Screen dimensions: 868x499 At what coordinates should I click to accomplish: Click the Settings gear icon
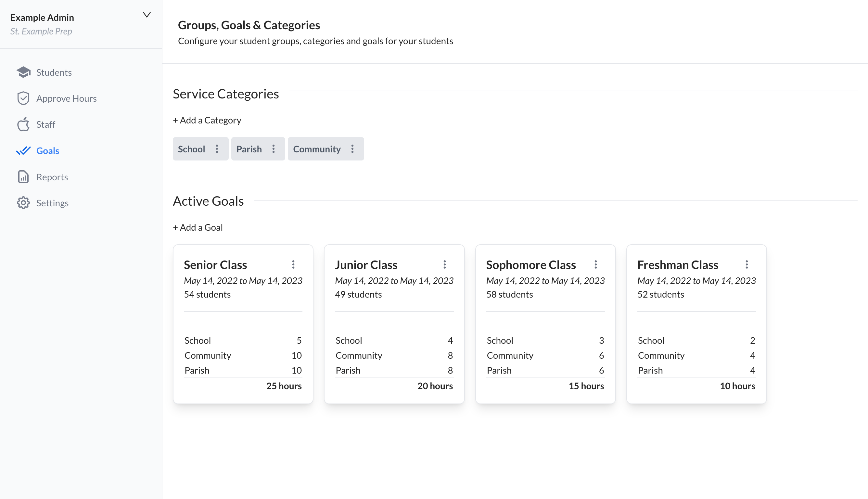pyautogui.click(x=23, y=203)
